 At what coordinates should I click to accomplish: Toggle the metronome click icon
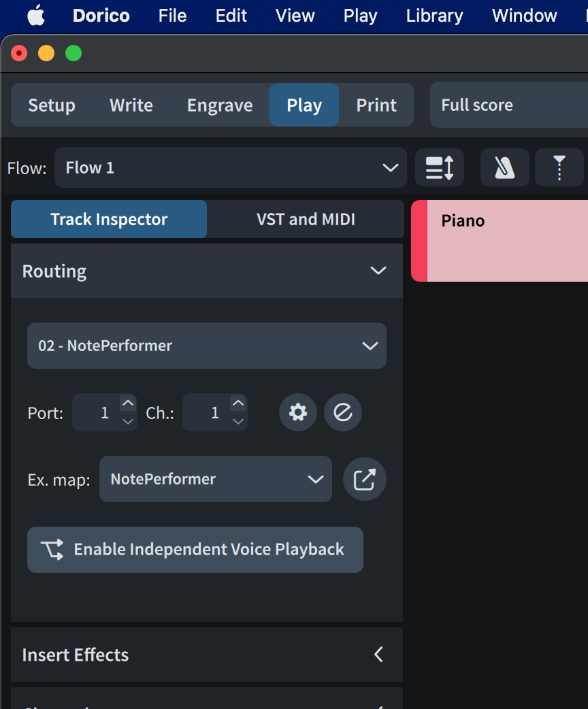(x=504, y=167)
